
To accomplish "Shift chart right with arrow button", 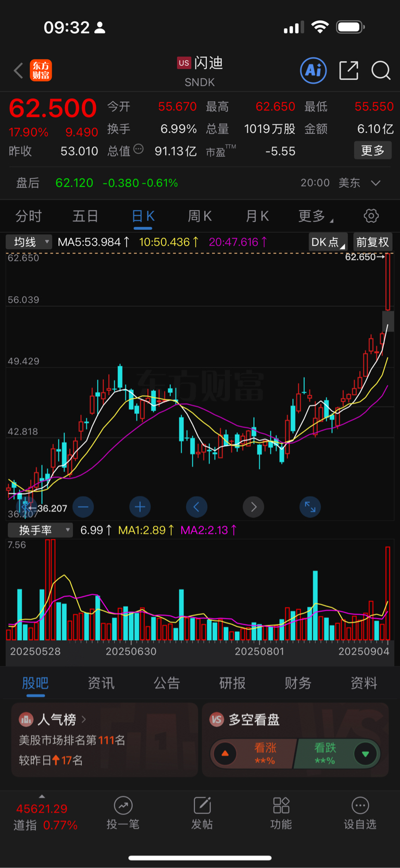I will pyautogui.click(x=254, y=507).
